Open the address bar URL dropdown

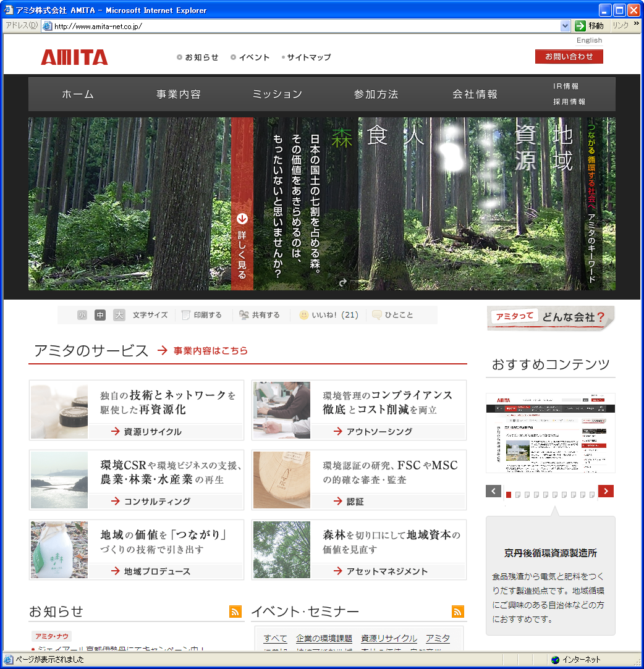click(x=565, y=26)
